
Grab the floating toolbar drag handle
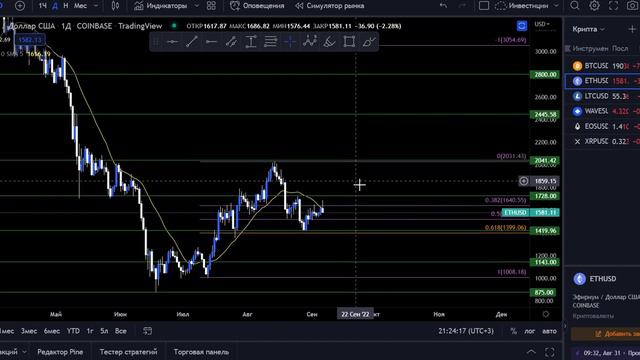[156, 42]
